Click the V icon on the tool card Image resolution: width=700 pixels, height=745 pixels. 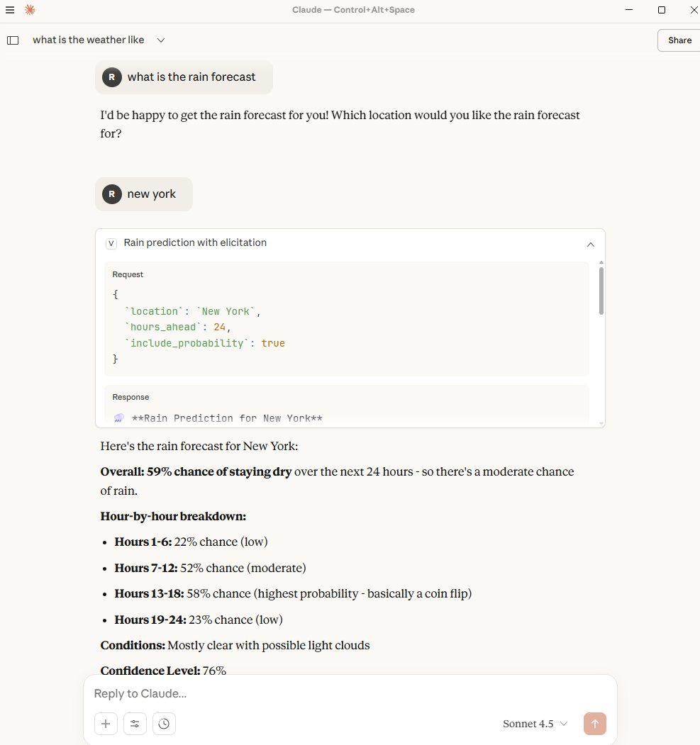(111, 243)
